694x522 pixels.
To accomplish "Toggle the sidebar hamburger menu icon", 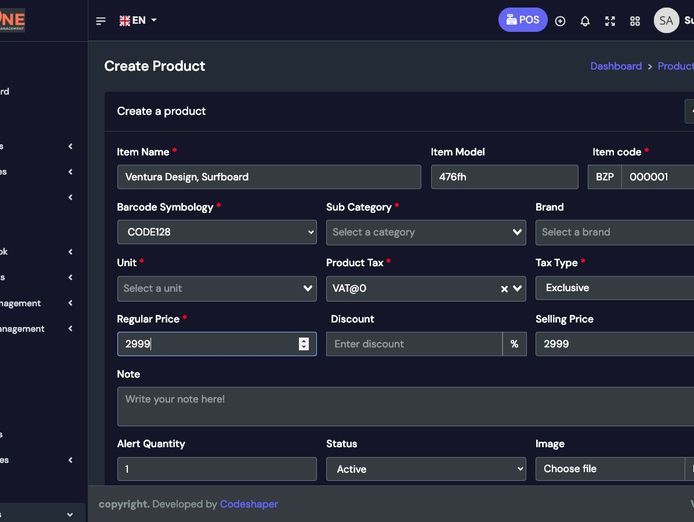I will (101, 21).
